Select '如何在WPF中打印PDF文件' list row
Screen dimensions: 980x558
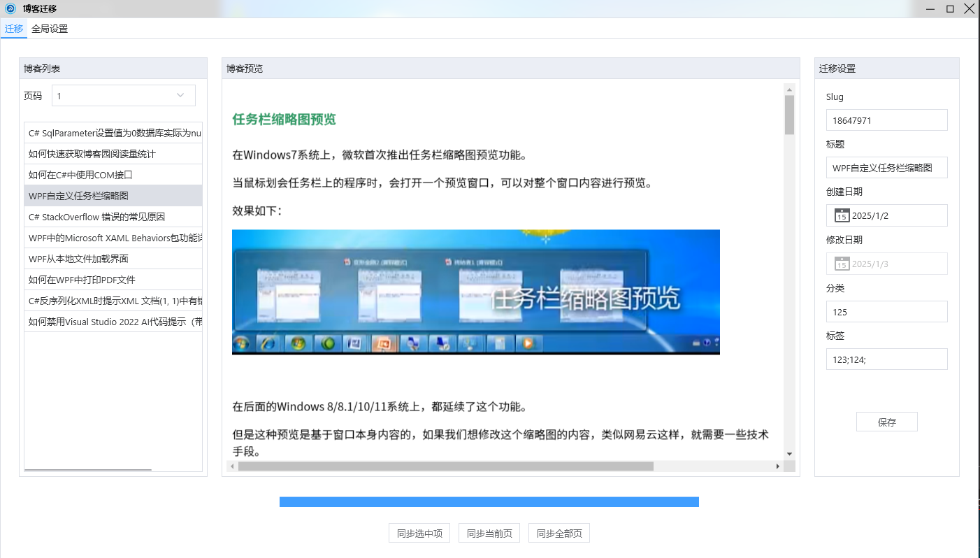(113, 280)
